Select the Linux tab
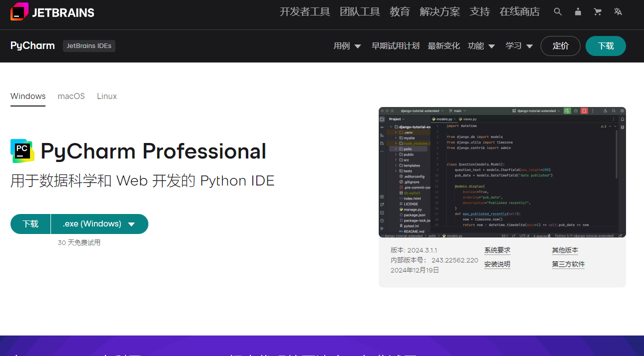The height and width of the screenshot is (356, 644). (107, 96)
